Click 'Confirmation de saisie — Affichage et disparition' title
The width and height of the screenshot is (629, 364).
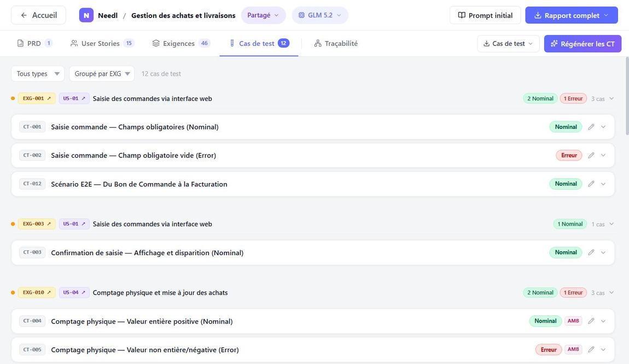click(x=147, y=253)
